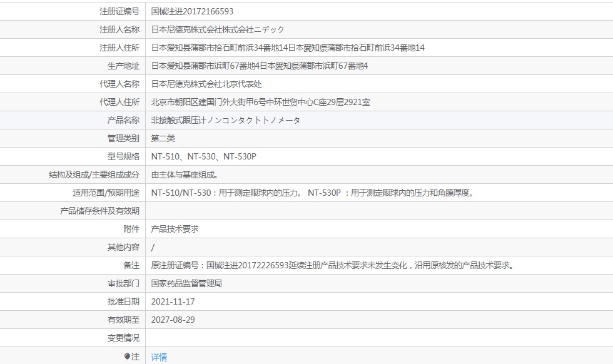This screenshot has height=364, width=613.
Task: Click the 备注 label
Action: [x=131, y=265]
